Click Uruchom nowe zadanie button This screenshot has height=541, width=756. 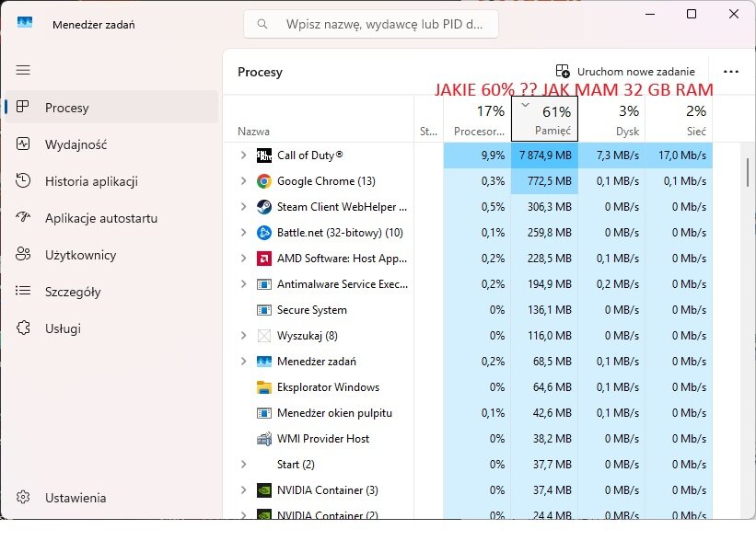(x=625, y=72)
